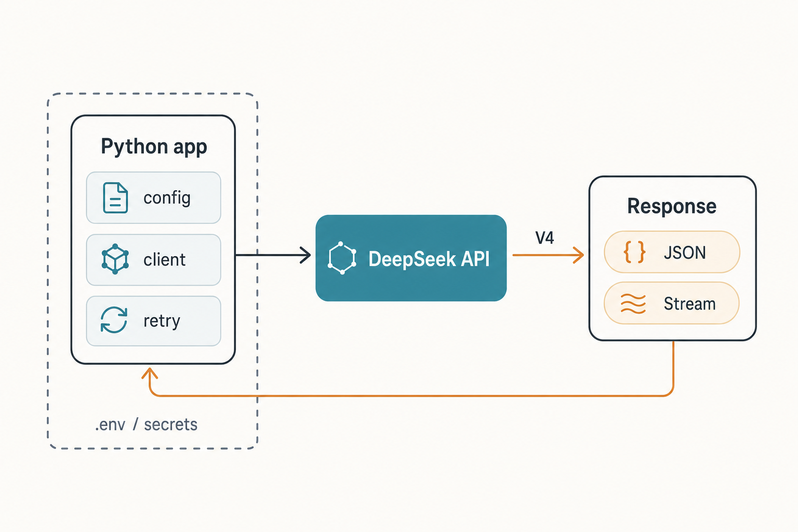The width and height of the screenshot is (798, 532).
Task: Click the Python app heading
Action: (154, 147)
